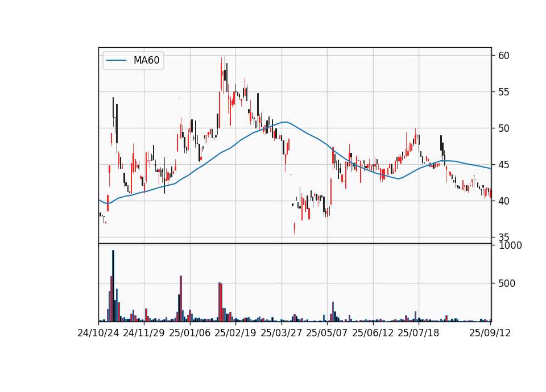
Task: Click the 24/11/29 date axis label
Action: coord(144,333)
